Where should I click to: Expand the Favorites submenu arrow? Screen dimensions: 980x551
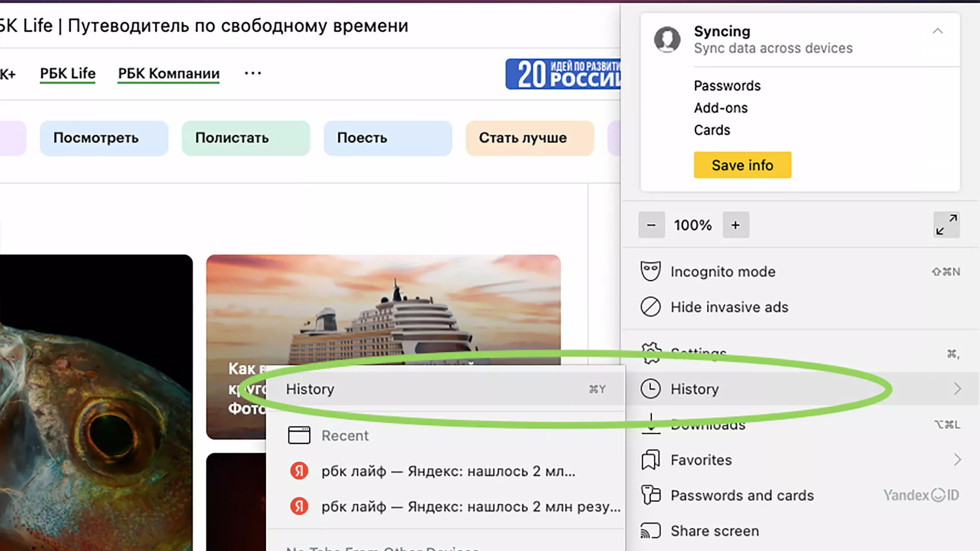coord(957,460)
